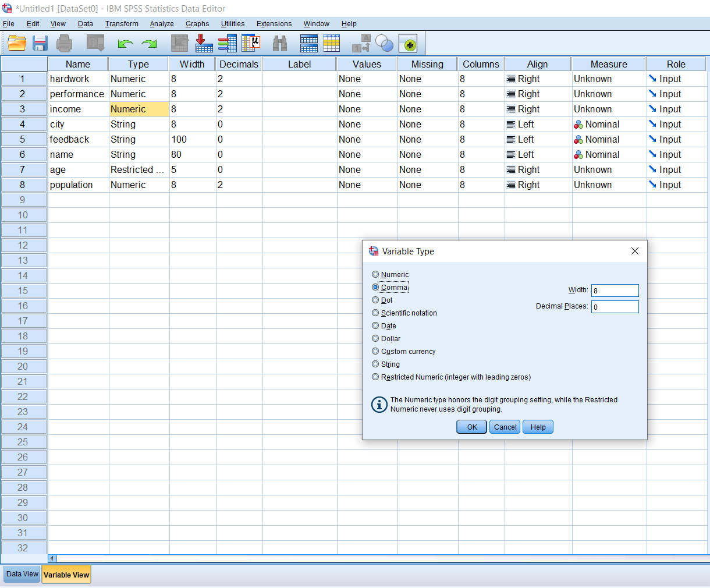This screenshot has width=710, height=588.
Task: Click the Width input field
Action: [x=615, y=291]
